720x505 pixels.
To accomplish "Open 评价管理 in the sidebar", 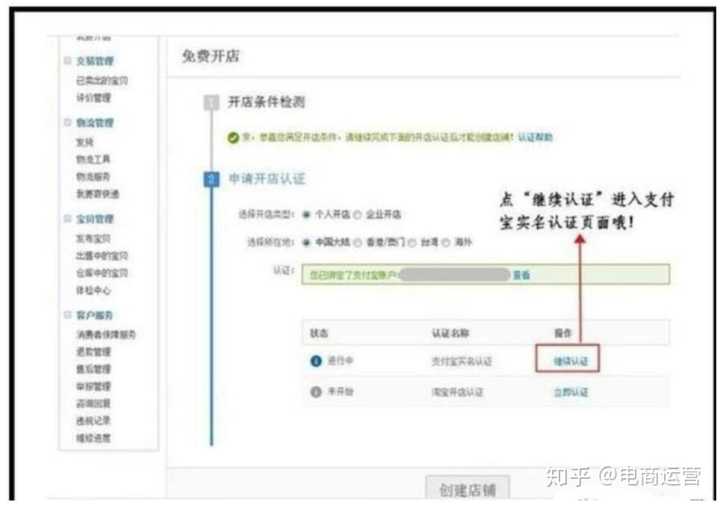I will (94, 98).
